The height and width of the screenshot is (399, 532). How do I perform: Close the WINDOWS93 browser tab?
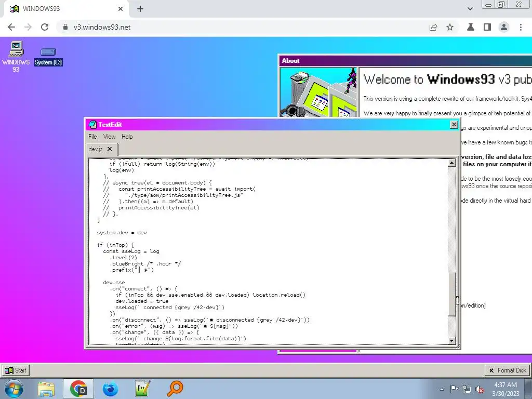click(121, 9)
